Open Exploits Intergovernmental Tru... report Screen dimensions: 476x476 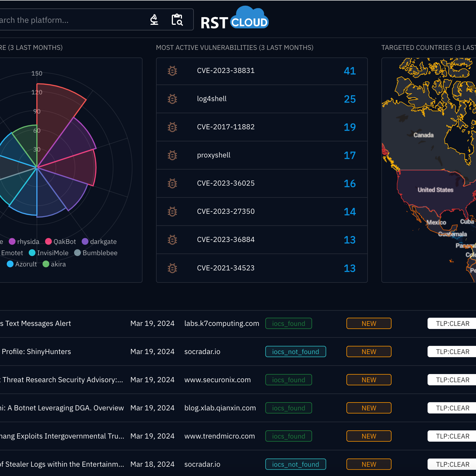(x=62, y=436)
